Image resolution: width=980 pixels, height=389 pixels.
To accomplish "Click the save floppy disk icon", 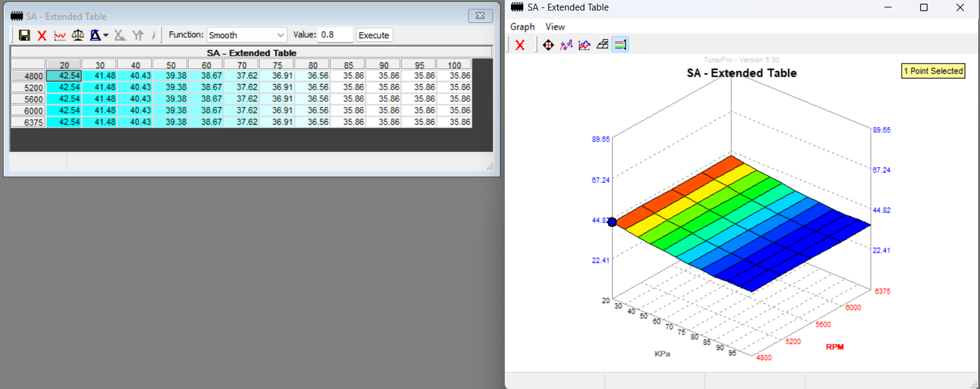I will coord(25,35).
